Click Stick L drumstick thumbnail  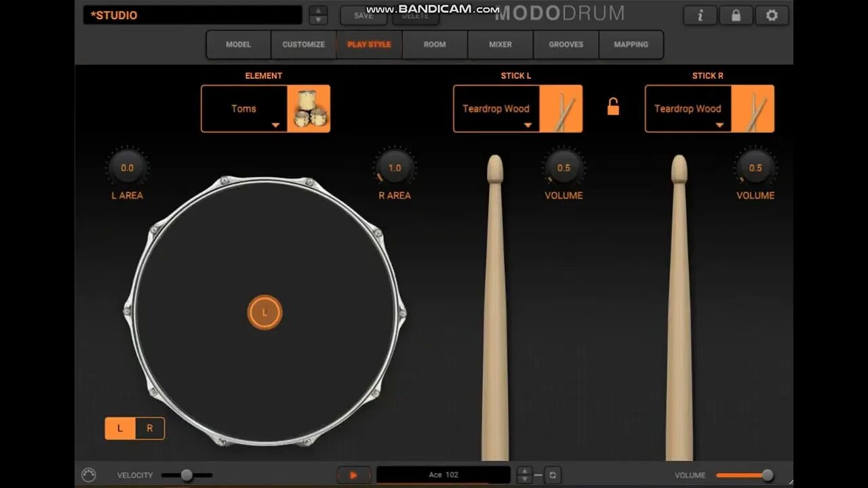point(561,108)
